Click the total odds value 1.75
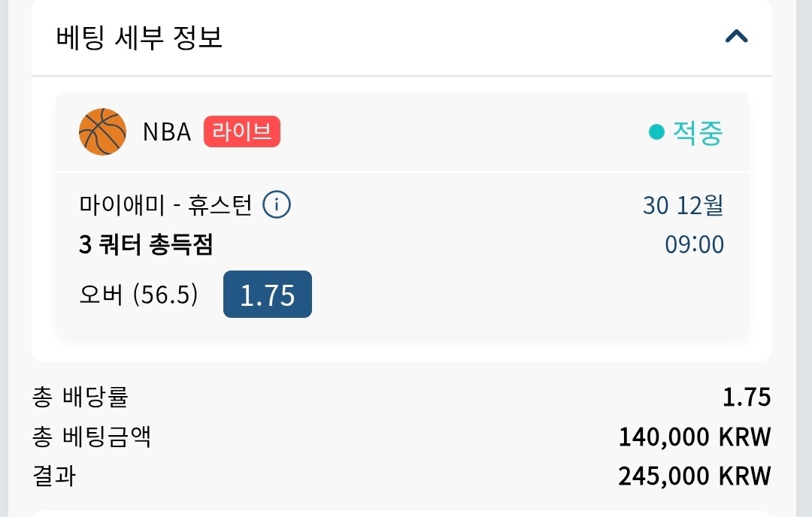812x517 pixels. point(747,397)
